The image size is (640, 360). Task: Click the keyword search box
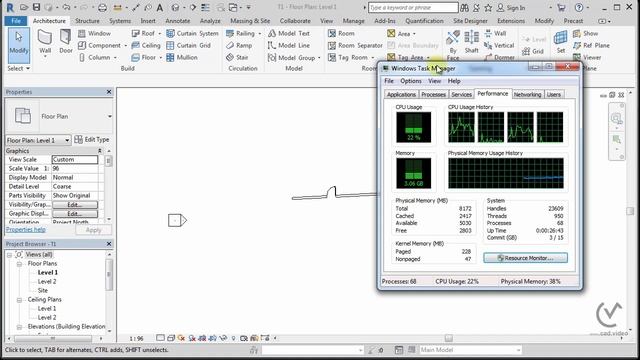point(413,7)
